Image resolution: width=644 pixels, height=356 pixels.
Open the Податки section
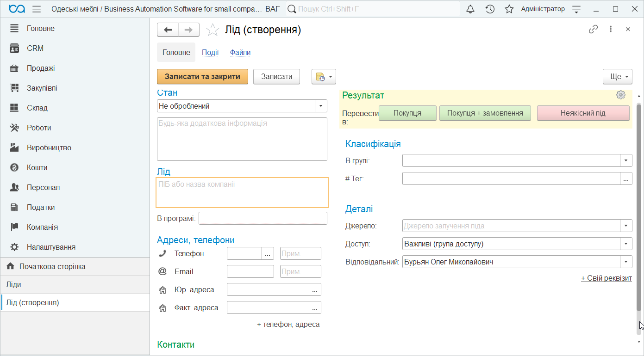tap(75, 207)
